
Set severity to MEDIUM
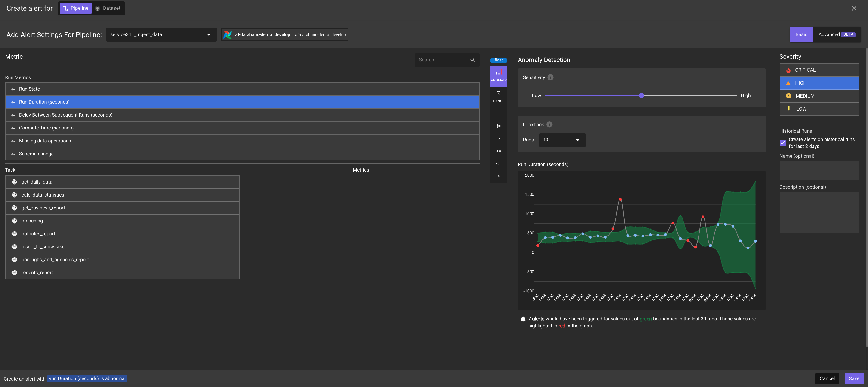point(819,96)
